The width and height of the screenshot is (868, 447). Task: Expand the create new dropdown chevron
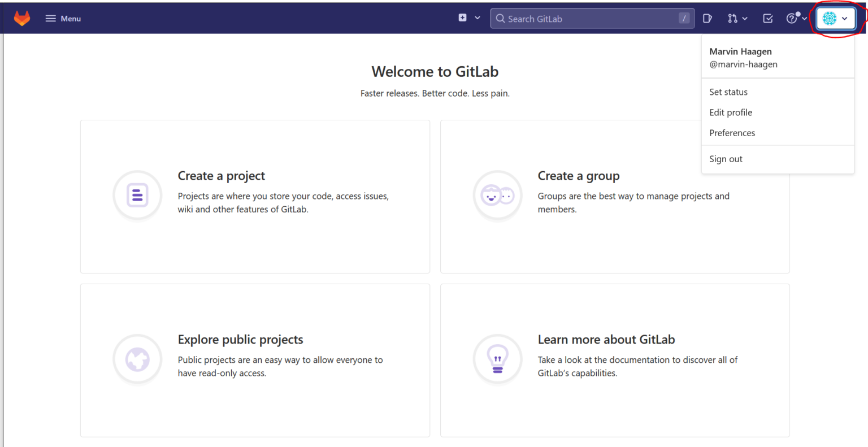(x=476, y=18)
